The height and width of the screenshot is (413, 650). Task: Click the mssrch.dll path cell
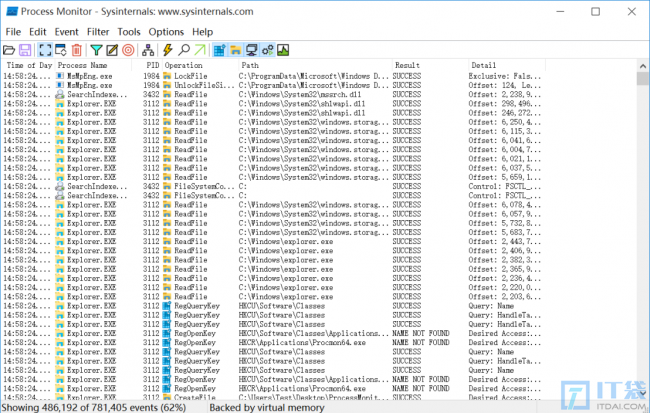(300, 95)
